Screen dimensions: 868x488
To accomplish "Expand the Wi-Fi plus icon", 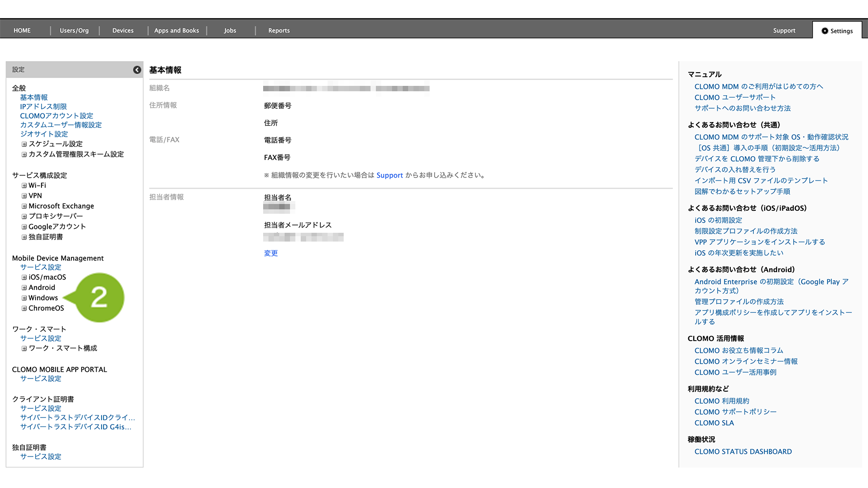I will [x=24, y=186].
